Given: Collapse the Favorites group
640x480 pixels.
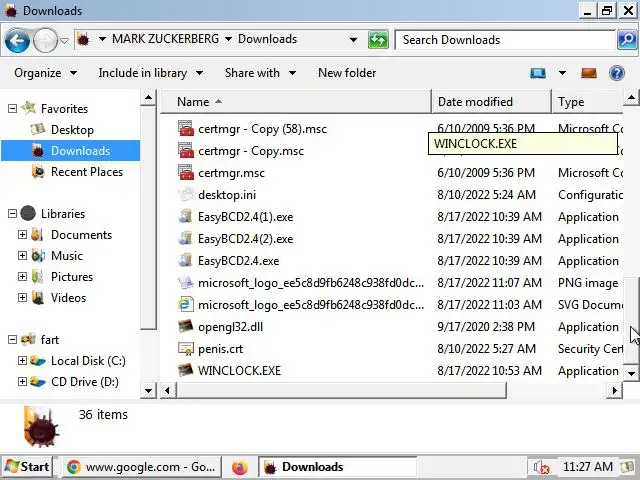Looking at the screenshot, I should [x=12, y=109].
